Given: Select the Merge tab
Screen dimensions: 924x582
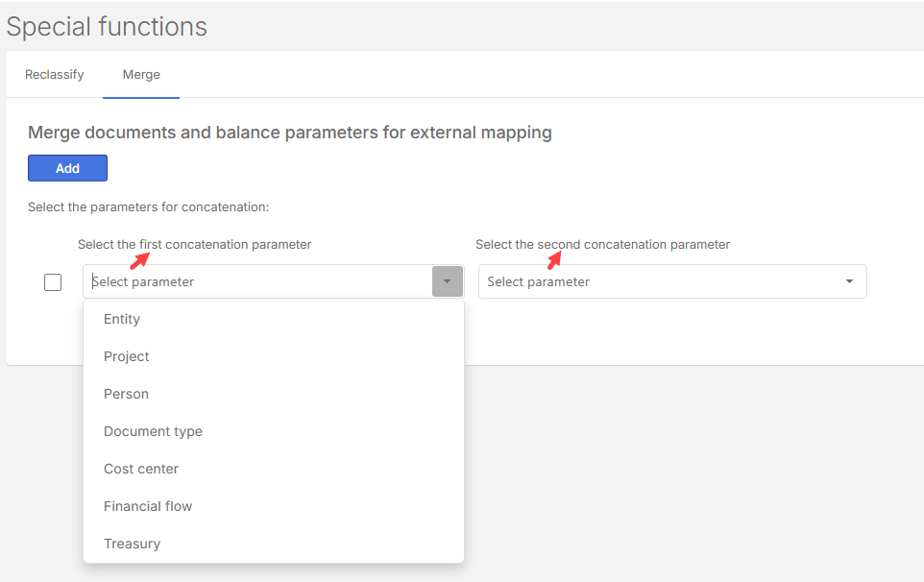Looking at the screenshot, I should 141,75.
